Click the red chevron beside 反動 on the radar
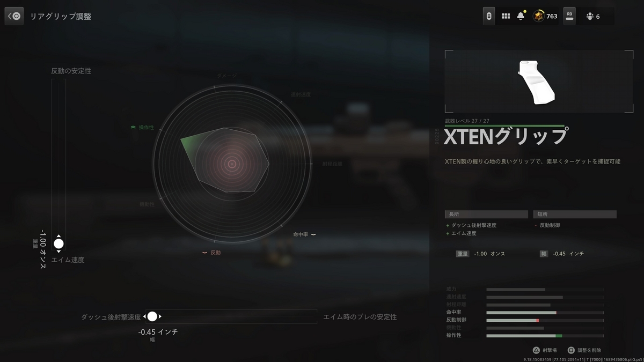Image resolution: width=644 pixels, height=362 pixels. pyautogui.click(x=204, y=252)
